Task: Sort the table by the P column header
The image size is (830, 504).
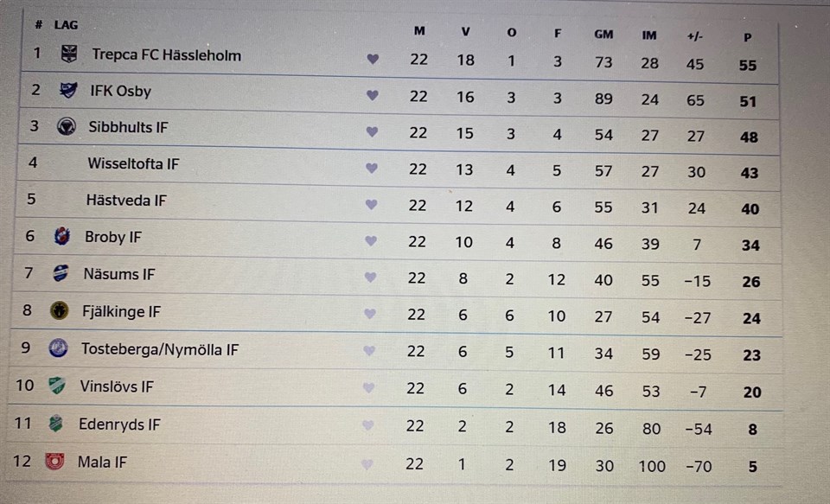Action: 747,37
